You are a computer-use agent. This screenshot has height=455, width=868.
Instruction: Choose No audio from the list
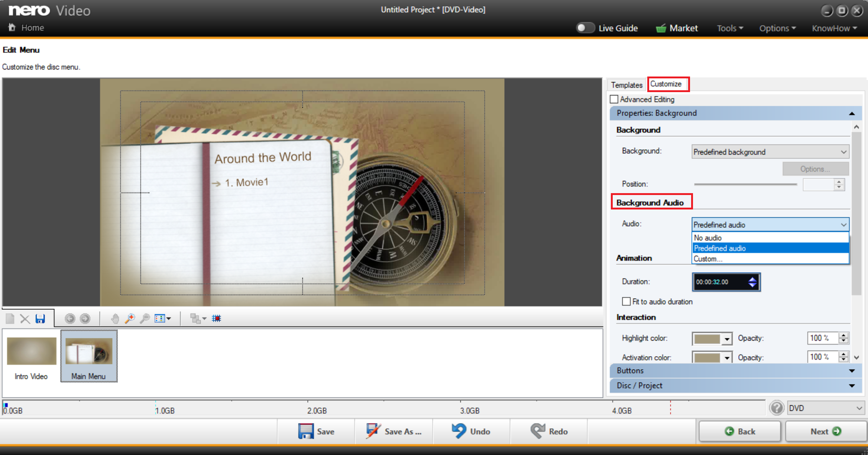[x=770, y=238]
